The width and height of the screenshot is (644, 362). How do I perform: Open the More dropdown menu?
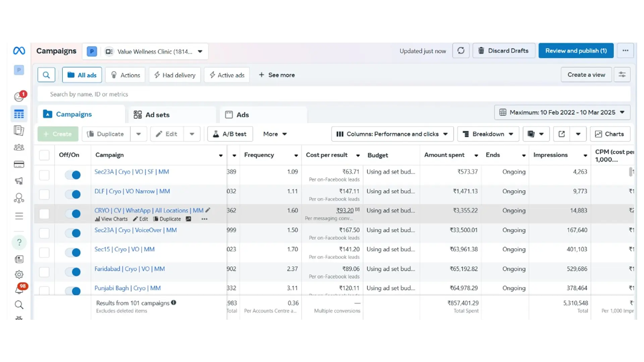[x=275, y=134]
